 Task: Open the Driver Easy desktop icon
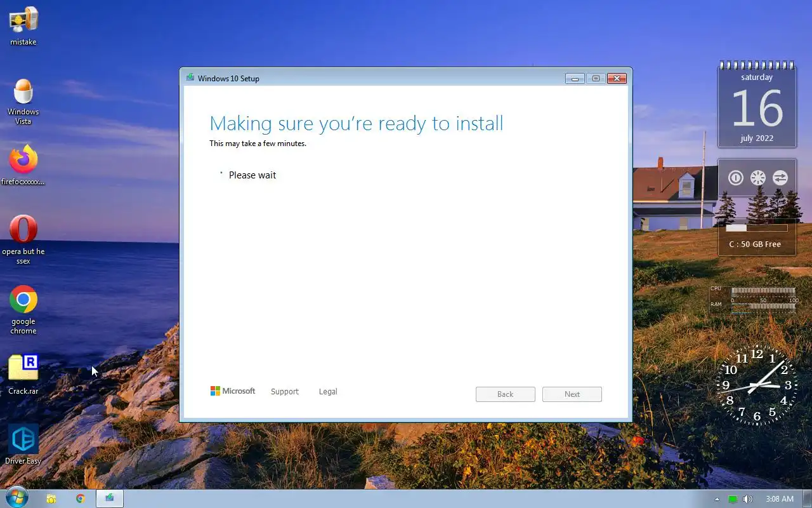tap(23, 444)
